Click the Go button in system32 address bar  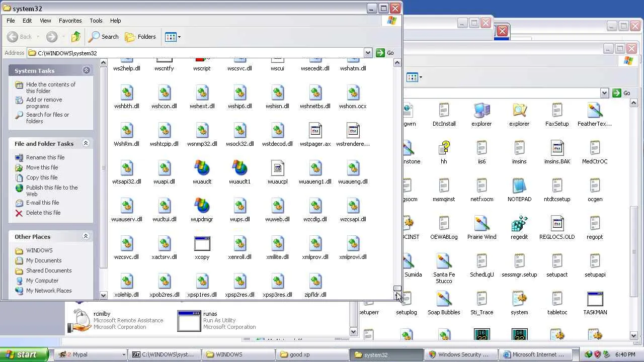385,53
